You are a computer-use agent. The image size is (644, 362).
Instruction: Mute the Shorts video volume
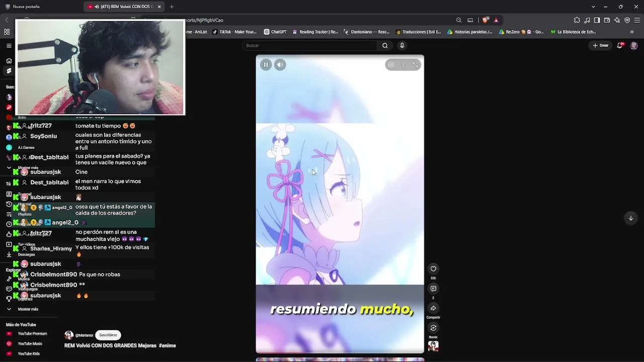tap(280, 65)
